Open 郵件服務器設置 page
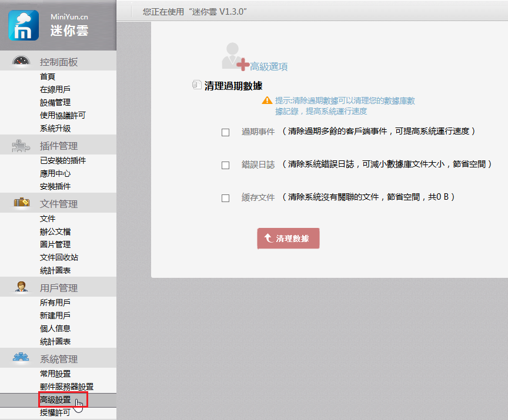 click(67, 387)
